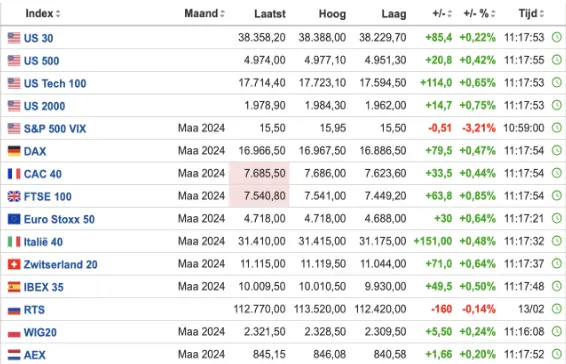The image size is (566, 364).
Task: Open the US 30 index link
Action: 38,38
